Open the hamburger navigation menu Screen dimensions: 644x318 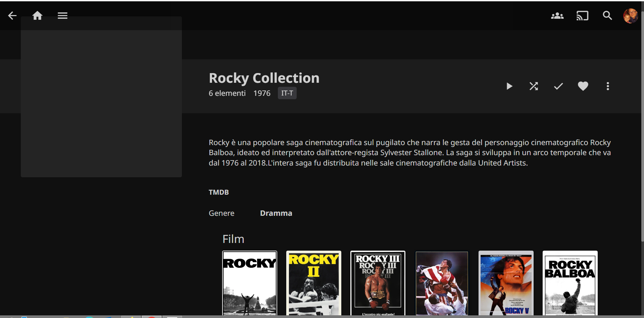[62, 16]
